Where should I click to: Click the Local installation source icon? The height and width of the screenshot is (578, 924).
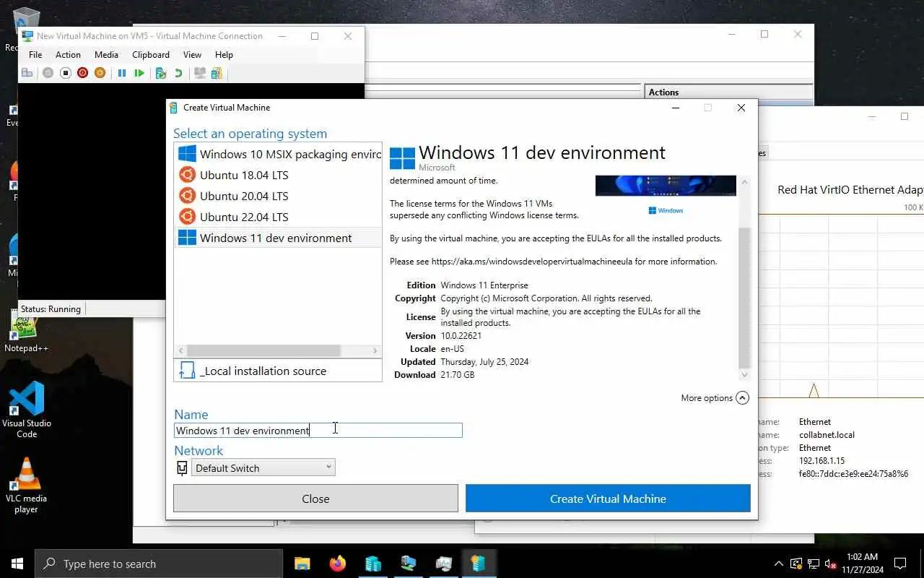tap(187, 371)
